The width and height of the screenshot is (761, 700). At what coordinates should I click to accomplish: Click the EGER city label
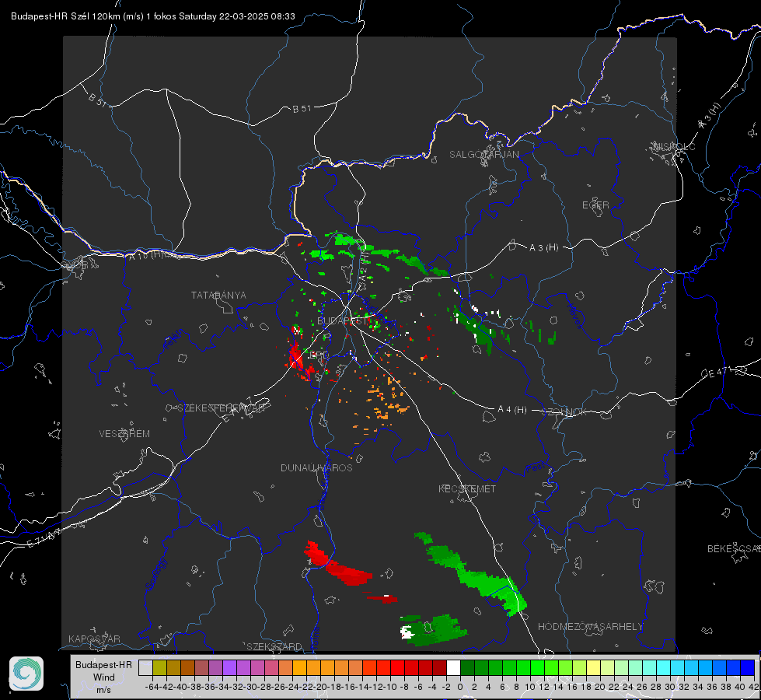pyautogui.click(x=595, y=205)
